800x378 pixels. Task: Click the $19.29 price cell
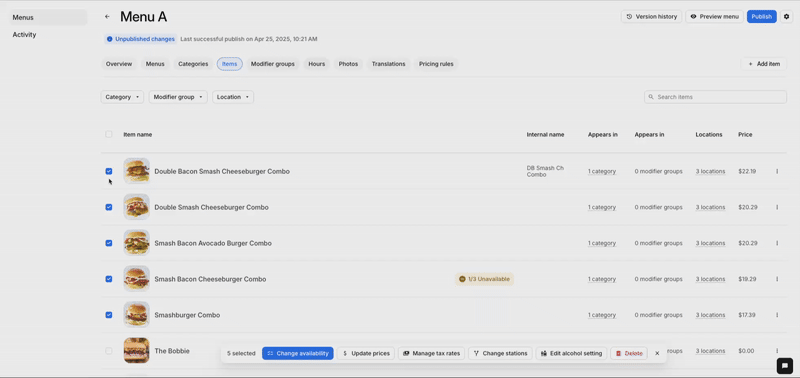747,279
